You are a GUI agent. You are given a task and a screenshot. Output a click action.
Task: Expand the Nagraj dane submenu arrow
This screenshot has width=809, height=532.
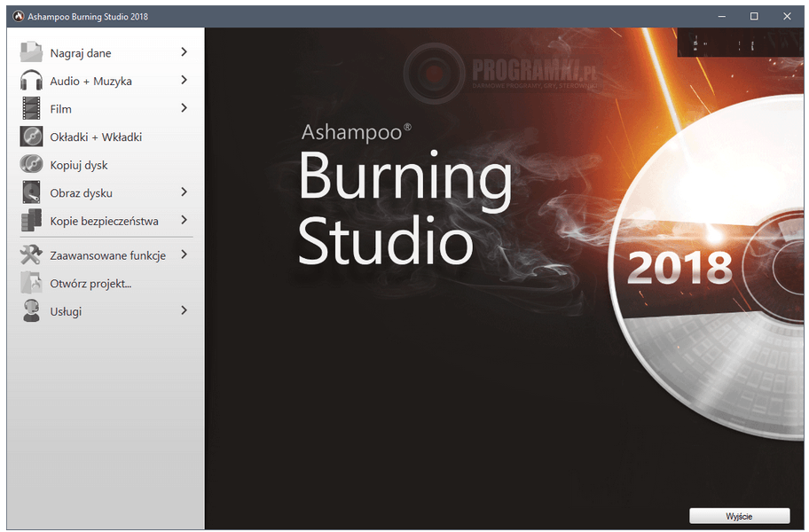click(184, 52)
